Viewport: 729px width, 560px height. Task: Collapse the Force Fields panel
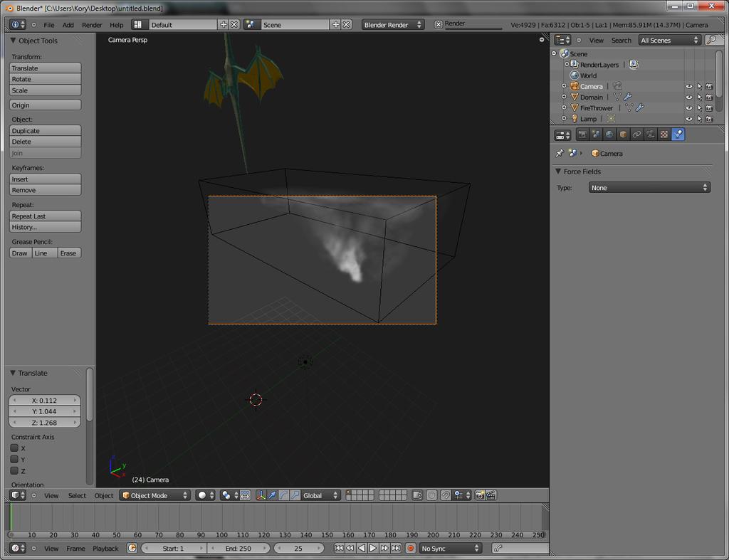pos(558,171)
